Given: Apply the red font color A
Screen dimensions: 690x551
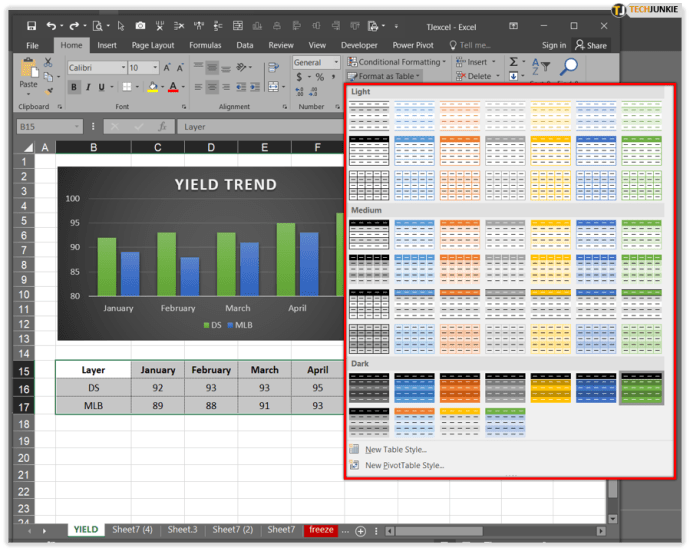Looking at the screenshot, I should tap(173, 87).
